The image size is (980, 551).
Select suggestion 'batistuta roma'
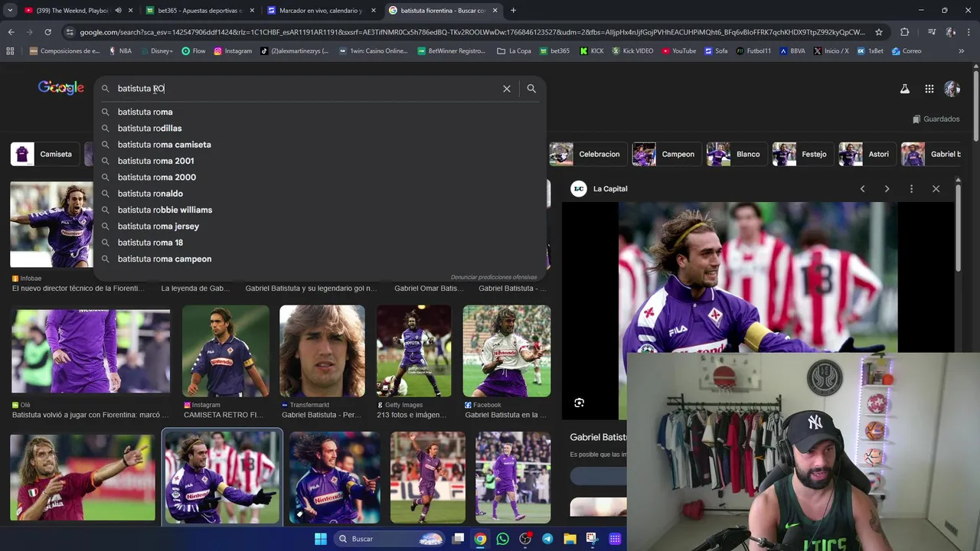point(320,112)
